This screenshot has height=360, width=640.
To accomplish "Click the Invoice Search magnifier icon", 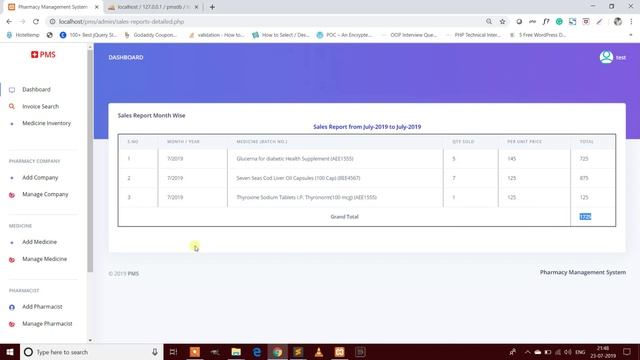I will [x=12, y=107].
